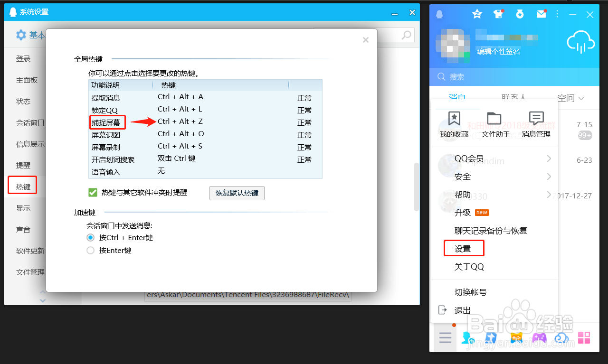Click 功能说明 column header
Viewport: 608px width, 364px height.
tap(106, 85)
